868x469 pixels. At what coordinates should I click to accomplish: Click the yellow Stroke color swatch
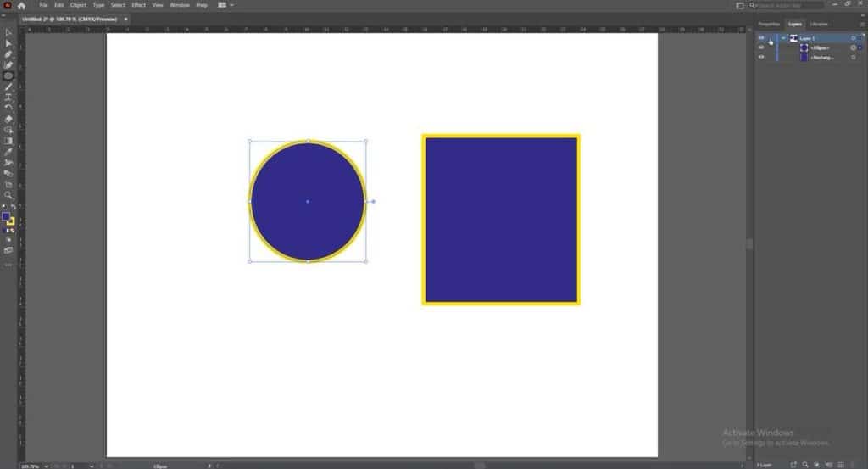(10, 221)
